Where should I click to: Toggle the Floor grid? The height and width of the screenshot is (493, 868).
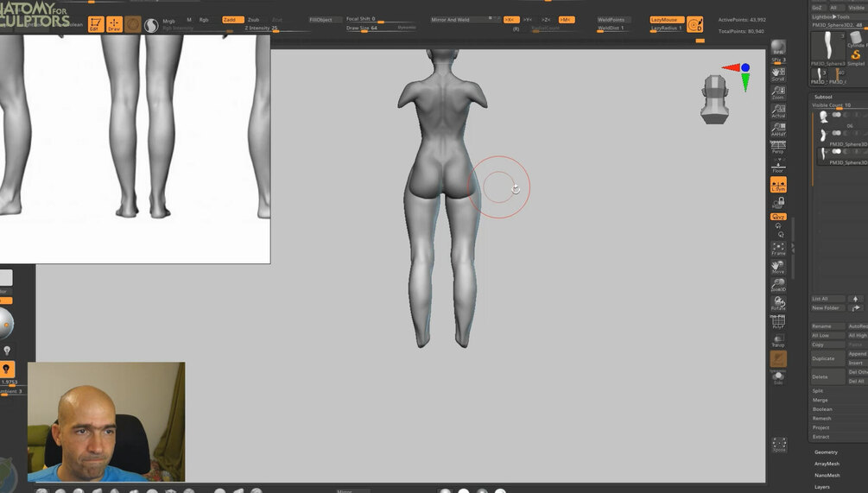click(x=778, y=166)
